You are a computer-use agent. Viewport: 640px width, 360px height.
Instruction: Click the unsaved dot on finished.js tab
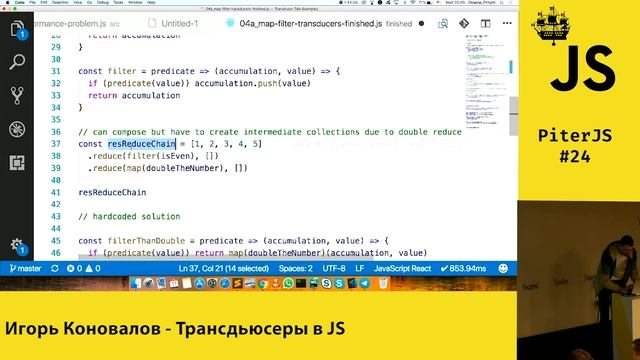(421, 24)
